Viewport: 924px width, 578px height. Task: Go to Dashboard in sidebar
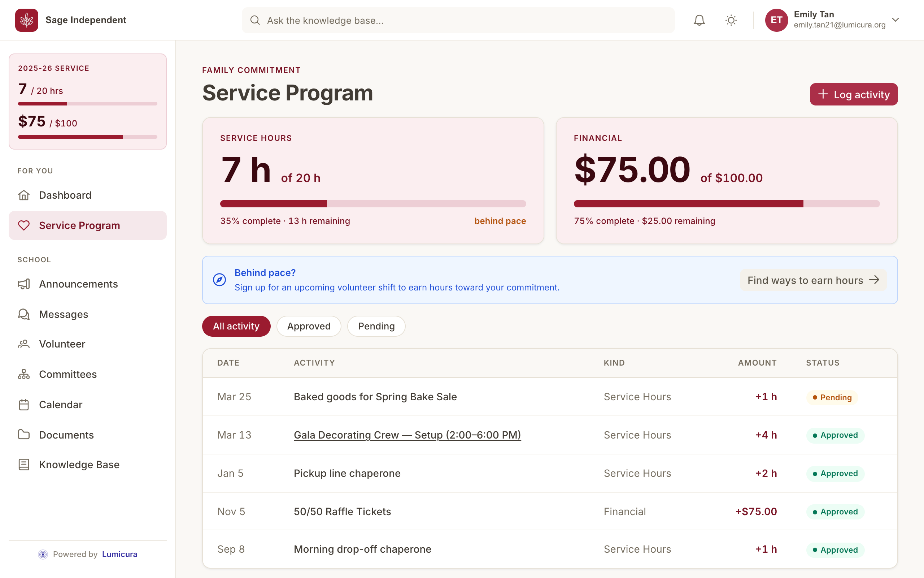pos(87,195)
